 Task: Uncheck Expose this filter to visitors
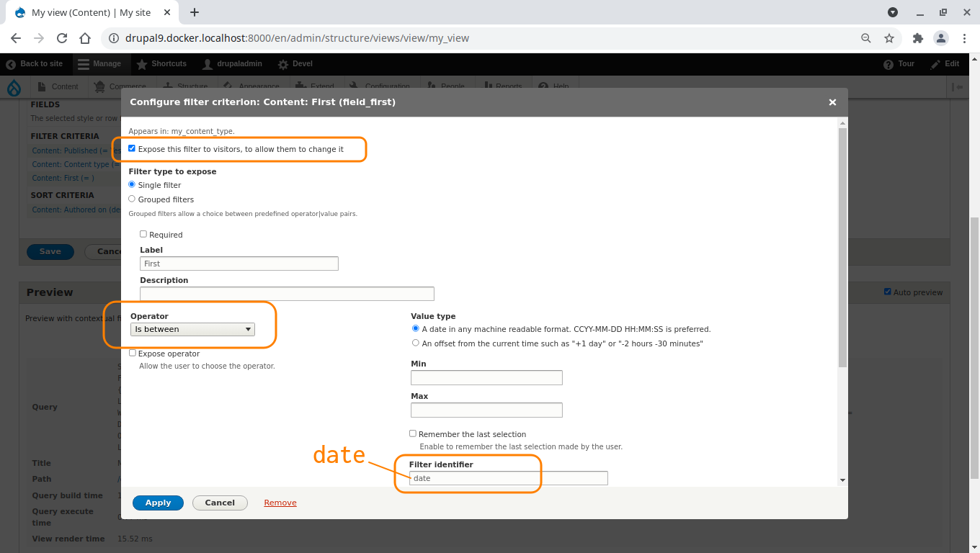(x=132, y=148)
